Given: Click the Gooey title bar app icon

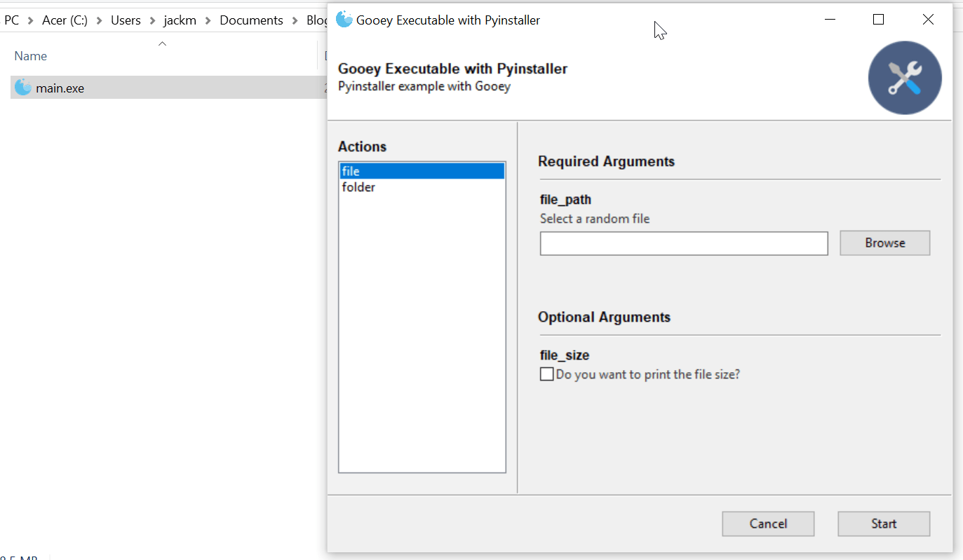Looking at the screenshot, I should (x=344, y=20).
